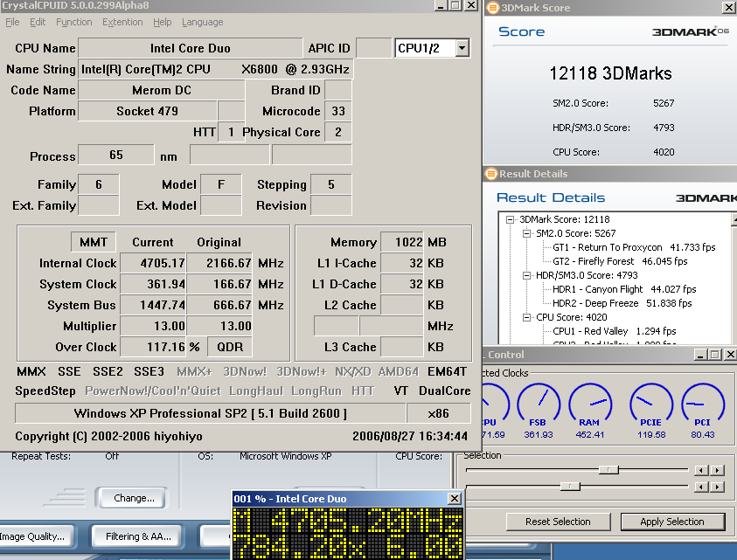This screenshot has height=560, width=737.
Task: Click the lower slider's left arrow
Action: [x=701, y=487]
